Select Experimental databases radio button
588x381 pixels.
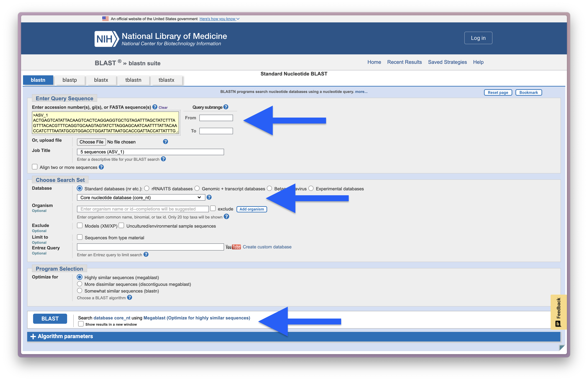click(311, 188)
